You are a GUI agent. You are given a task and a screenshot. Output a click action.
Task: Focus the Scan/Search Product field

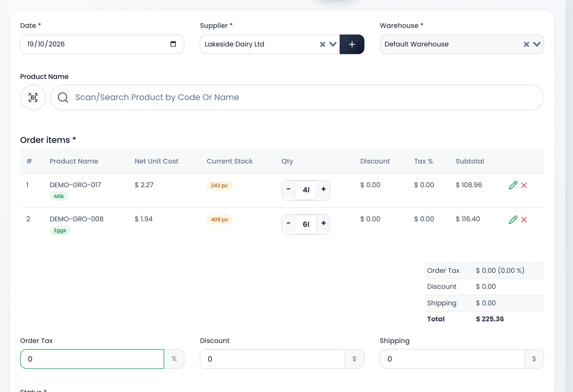(x=297, y=97)
